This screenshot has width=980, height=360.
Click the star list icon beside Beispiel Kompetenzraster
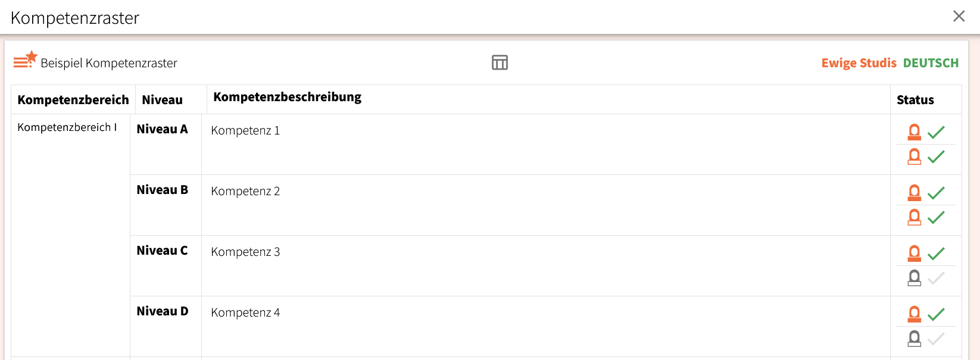26,60
